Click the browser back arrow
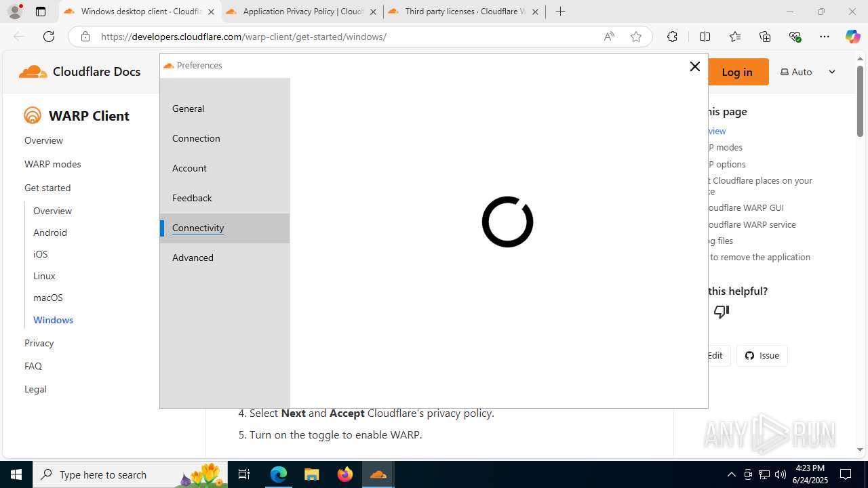The height and width of the screenshot is (488, 868). [18, 37]
